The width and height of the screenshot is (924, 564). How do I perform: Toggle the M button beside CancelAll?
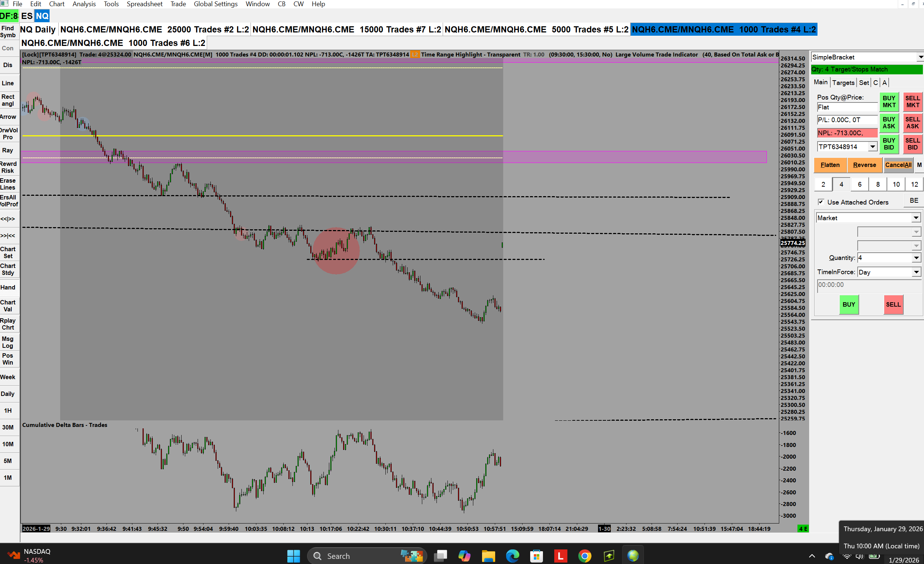click(919, 165)
